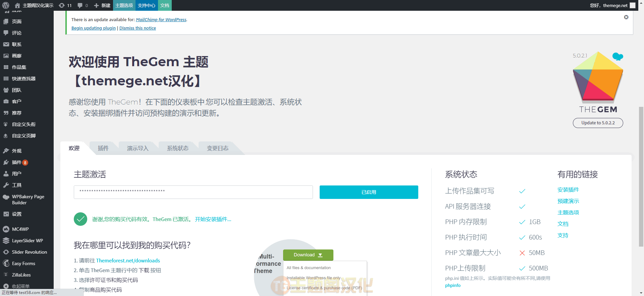
Task: Switch to the 变更日志 tab
Action: [218, 148]
